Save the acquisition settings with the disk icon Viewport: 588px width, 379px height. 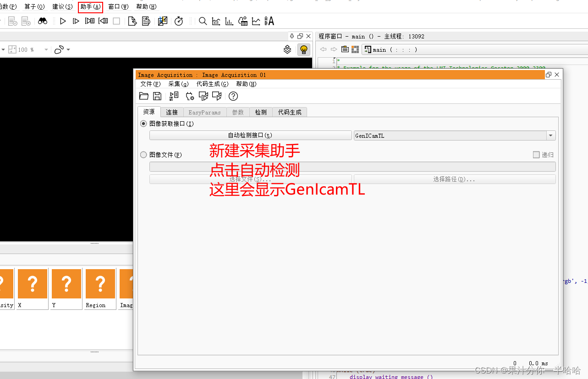pyautogui.click(x=157, y=96)
